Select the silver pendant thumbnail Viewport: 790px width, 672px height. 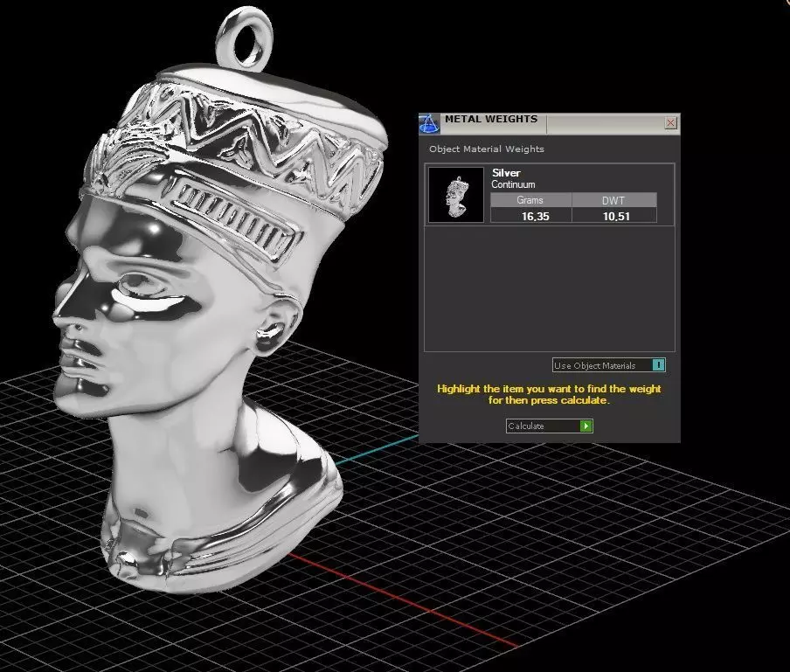tap(456, 195)
